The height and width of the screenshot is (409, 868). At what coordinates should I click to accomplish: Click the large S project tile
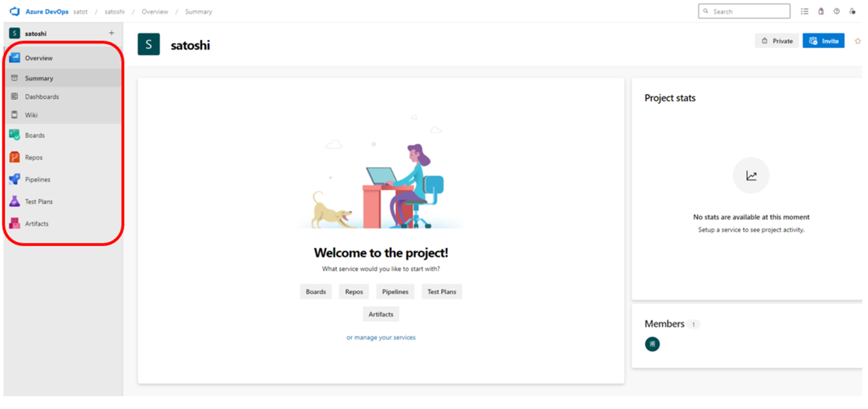(148, 44)
